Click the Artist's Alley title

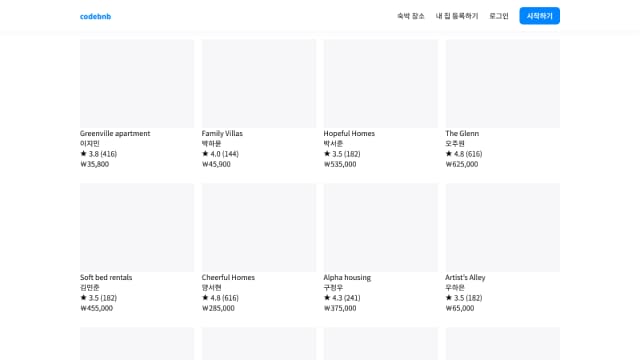coord(465,278)
